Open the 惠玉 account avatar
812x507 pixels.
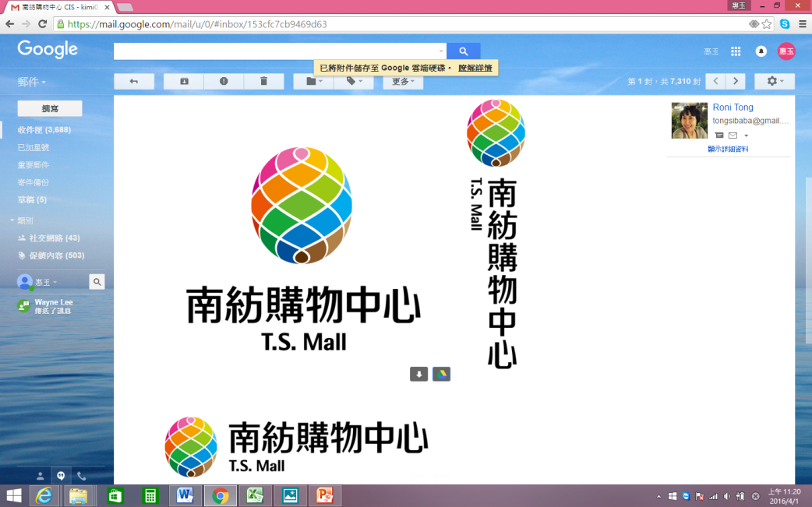(x=786, y=51)
